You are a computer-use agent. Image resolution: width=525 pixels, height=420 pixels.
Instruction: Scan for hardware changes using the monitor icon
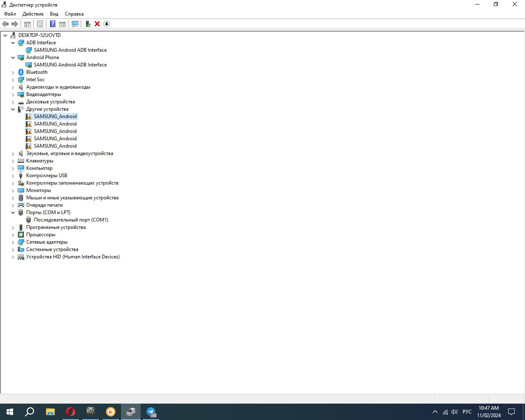coord(75,24)
